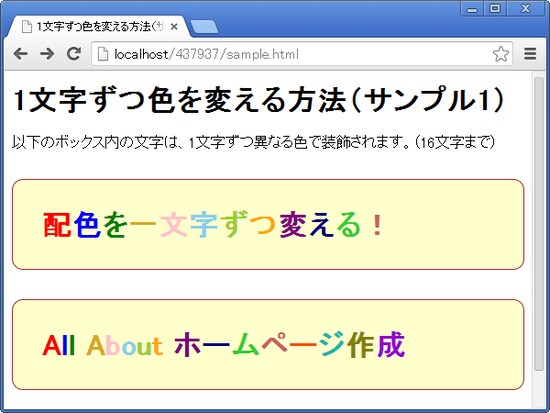
Task: Close the 1文字ずつ色を変える方法 tab
Action: coord(174,27)
